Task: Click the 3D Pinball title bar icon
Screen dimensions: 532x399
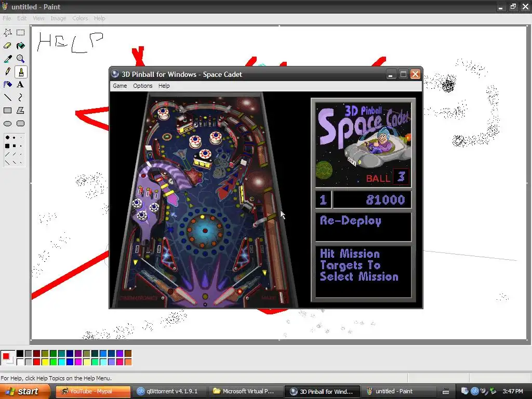Action: tap(115, 74)
